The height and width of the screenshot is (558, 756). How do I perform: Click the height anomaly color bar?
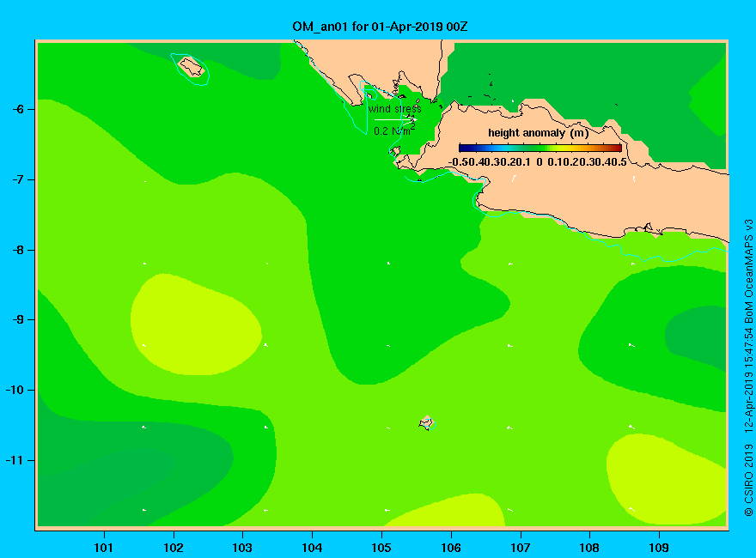[540, 148]
